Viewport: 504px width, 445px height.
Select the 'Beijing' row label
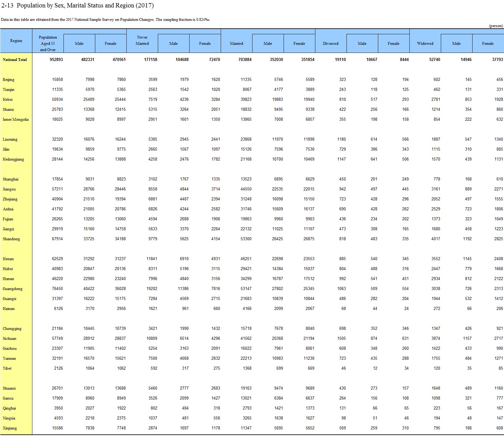[x=8, y=80]
